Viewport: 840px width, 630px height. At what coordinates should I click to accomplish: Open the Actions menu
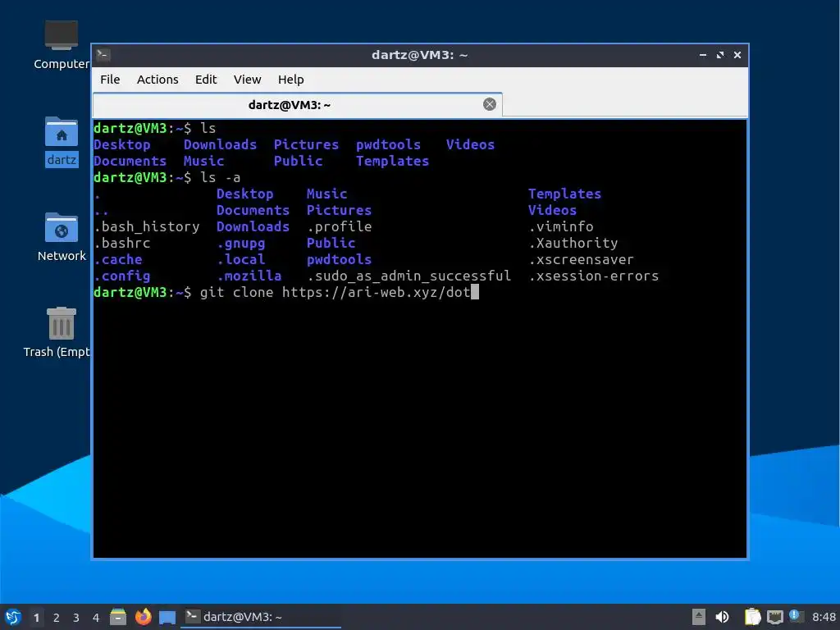[157, 80]
